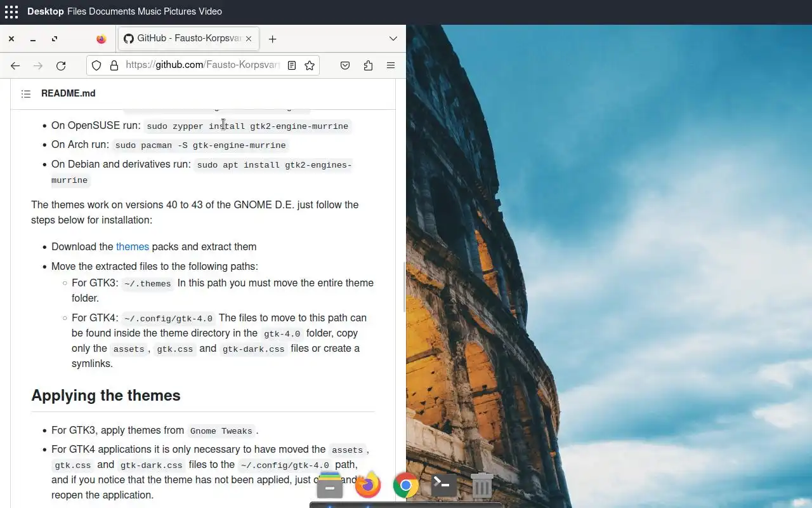Close the Firefox window
This screenshot has height=508, width=812.
tap(11, 39)
